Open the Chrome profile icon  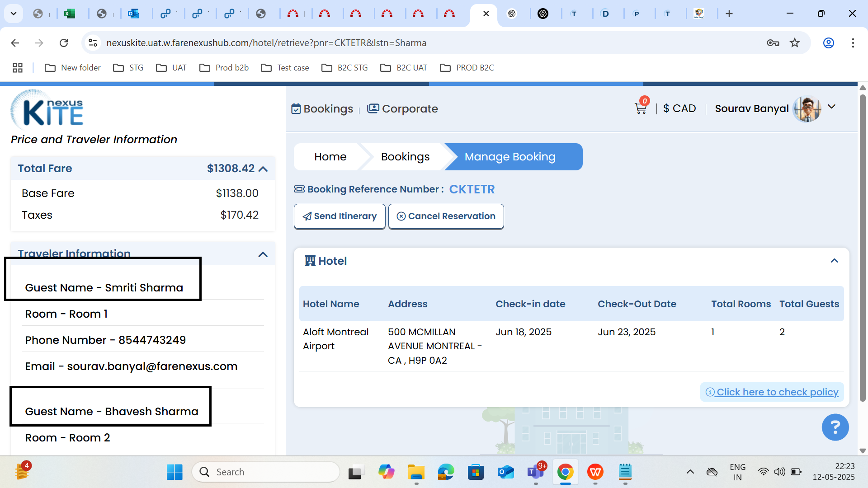tap(828, 43)
